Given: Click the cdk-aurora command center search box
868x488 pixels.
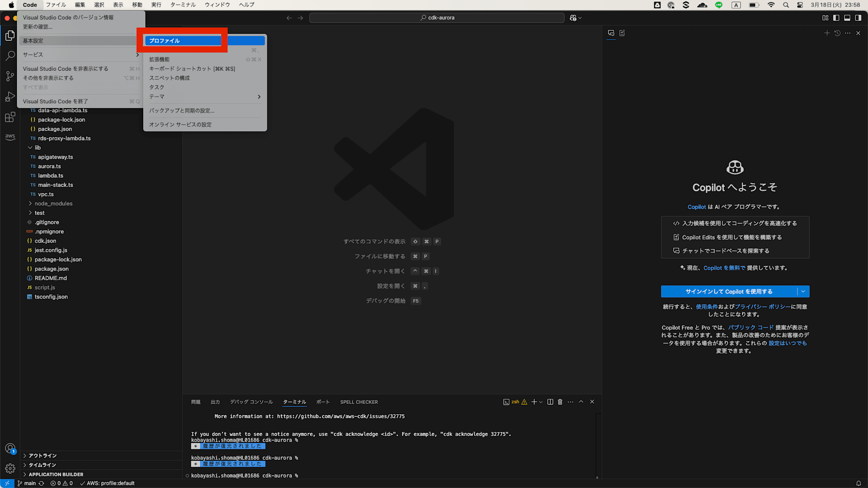Looking at the screenshot, I should pos(437,18).
